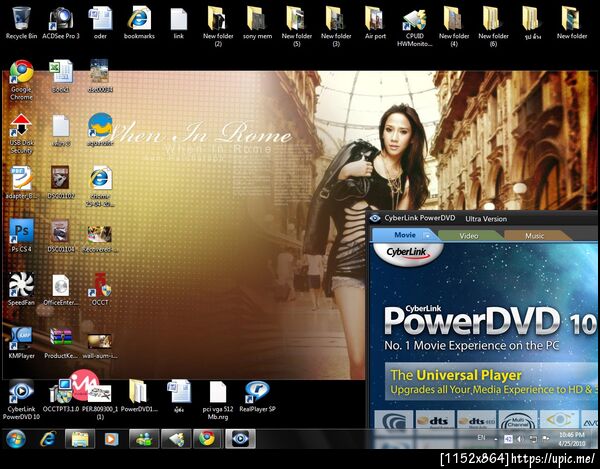Click the CyberLink logo badge in PowerDVD
Screen dimensions: 600x469
pyautogui.click(x=407, y=252)
